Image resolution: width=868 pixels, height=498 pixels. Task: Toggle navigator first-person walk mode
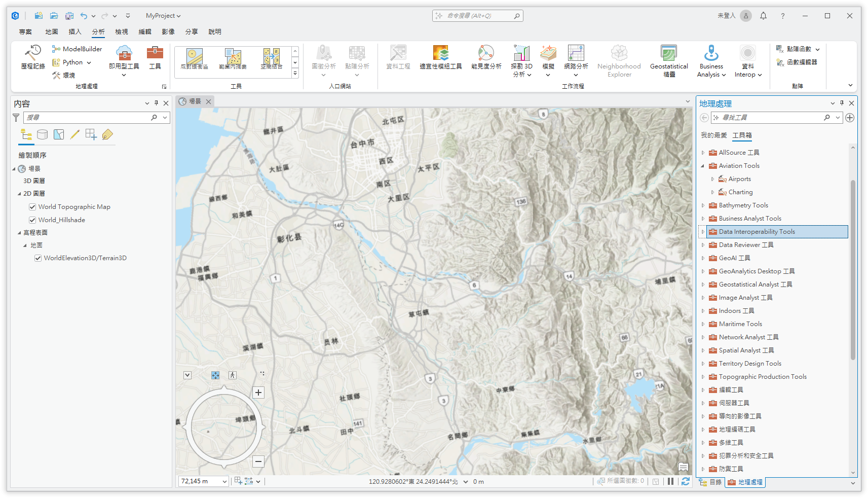(232, 375)
